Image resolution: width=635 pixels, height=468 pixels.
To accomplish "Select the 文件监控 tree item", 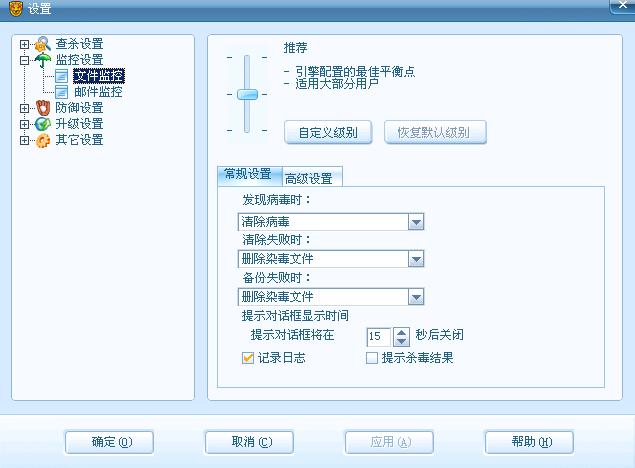I will pyautogui.click(x=99, y=76).
